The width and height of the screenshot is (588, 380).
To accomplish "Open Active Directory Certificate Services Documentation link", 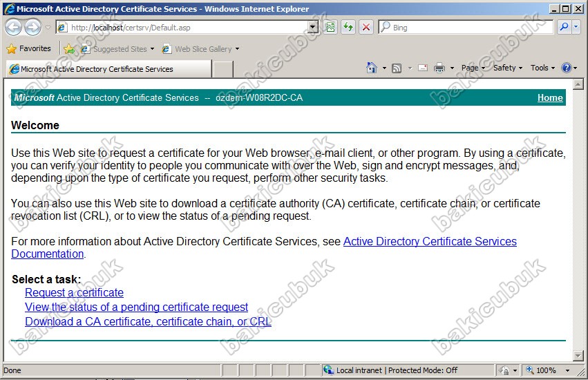I will coord(430,241).
